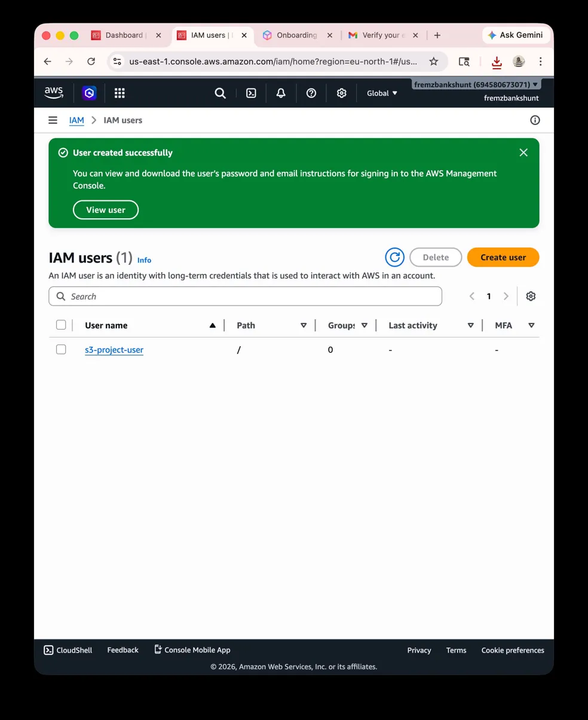Launch CloudShell from the top navigation bar
This screenshot has height=720, width=588.
pyautogui.click(x=252, y=93)
